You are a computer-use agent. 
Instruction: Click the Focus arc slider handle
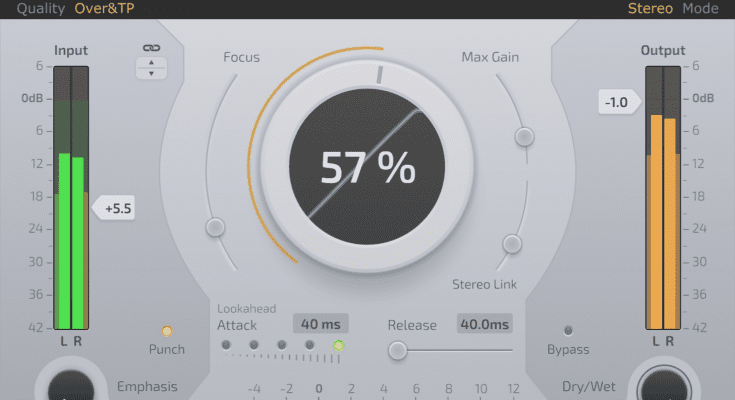(214, 228)
